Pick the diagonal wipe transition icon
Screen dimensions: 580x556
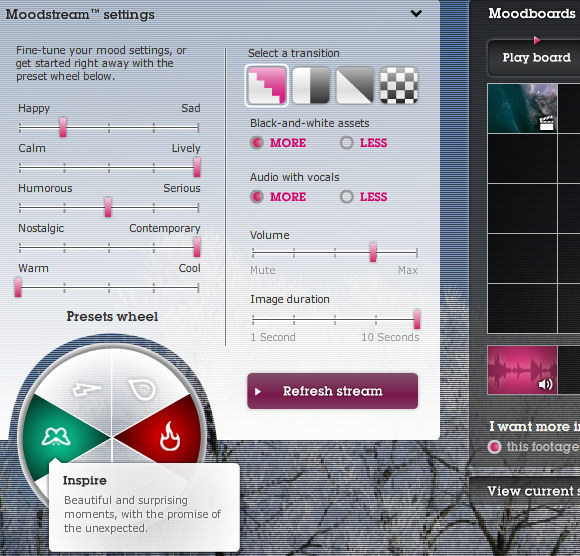pyautogui.click(x=355, y=85)
